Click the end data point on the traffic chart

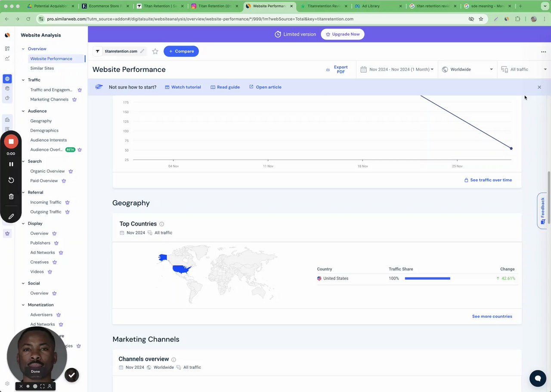pyautogui.click(x=511, y=148)
